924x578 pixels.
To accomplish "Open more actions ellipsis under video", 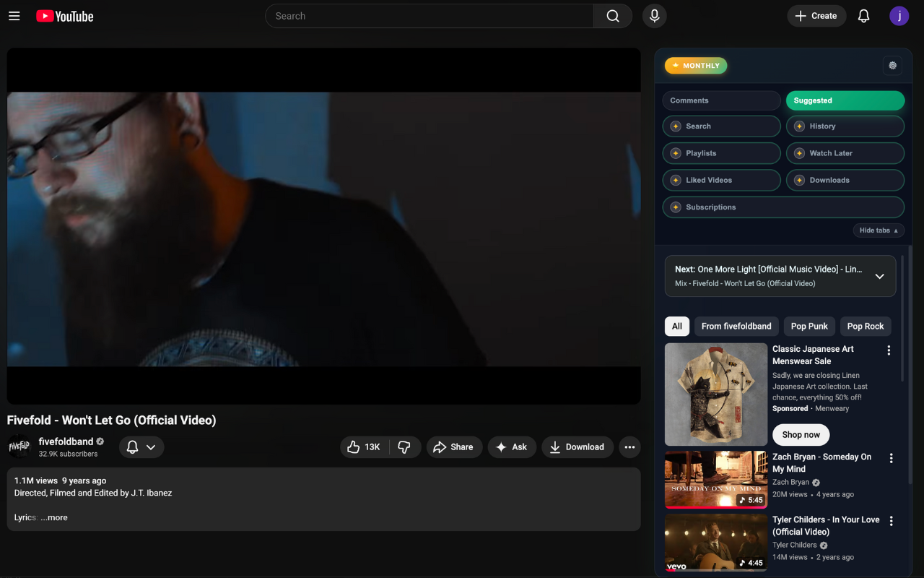I will pos(629,447).
